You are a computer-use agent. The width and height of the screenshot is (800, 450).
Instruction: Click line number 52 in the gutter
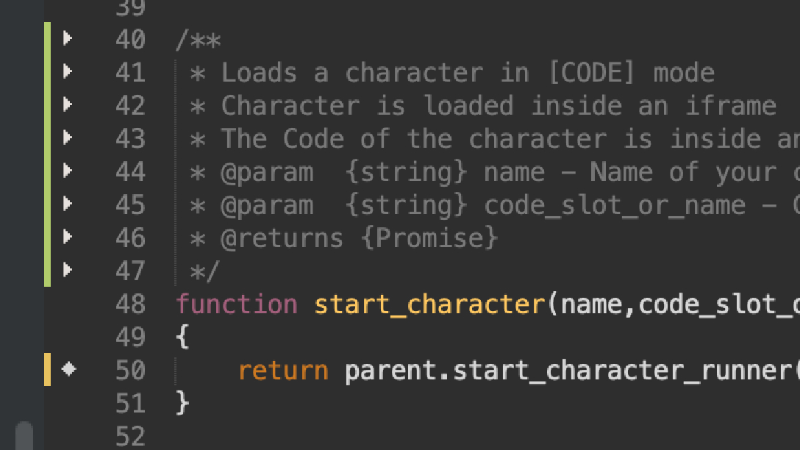click(x=130, y=436)
